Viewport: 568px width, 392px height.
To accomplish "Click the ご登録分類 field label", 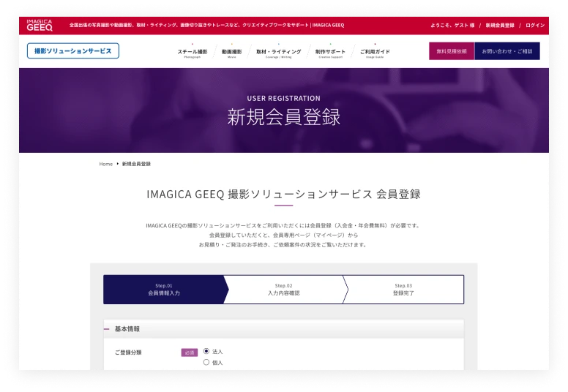I will 128,353.
